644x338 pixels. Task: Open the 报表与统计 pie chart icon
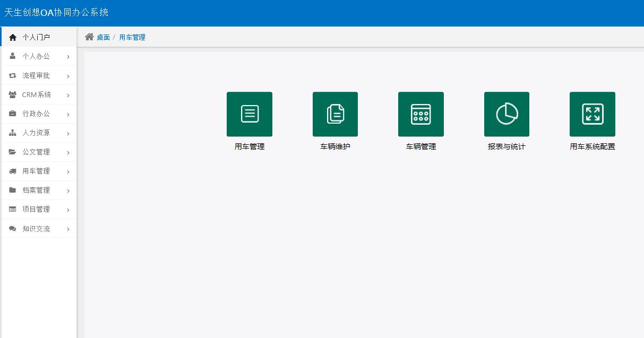pos(506,114)
